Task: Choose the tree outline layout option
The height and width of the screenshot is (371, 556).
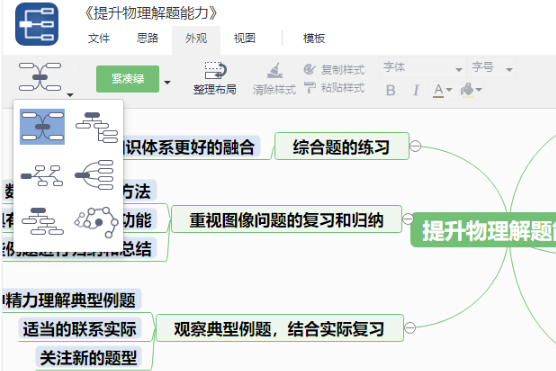Action: (96, 127)
